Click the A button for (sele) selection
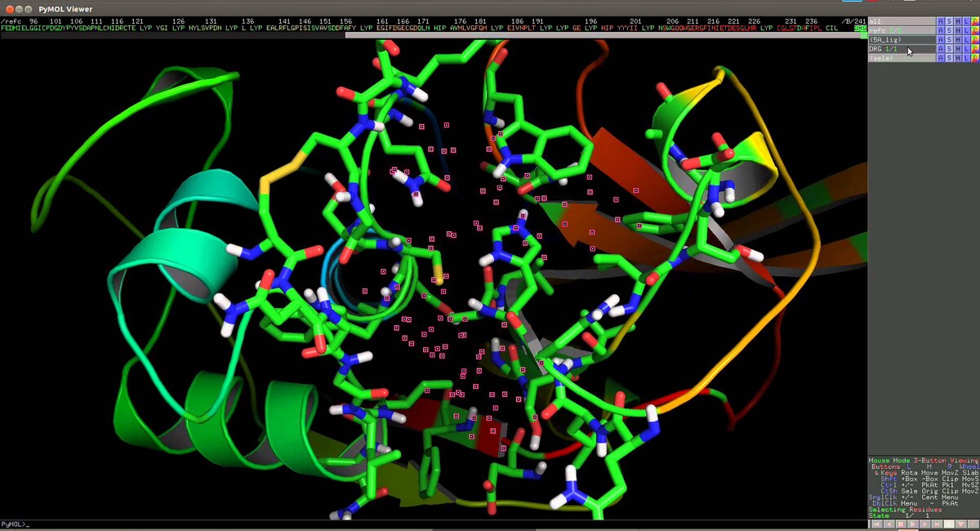This screenshot has width=980, height=531. (x=940, y=58)
